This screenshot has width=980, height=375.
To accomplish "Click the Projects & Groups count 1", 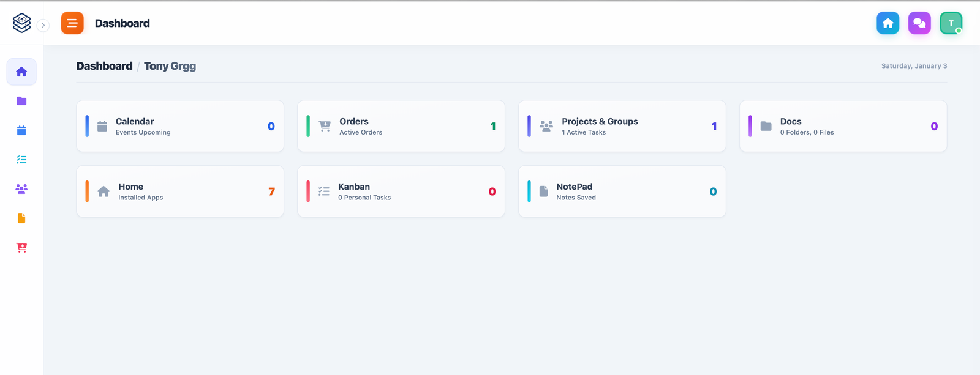I will point(714,126).
